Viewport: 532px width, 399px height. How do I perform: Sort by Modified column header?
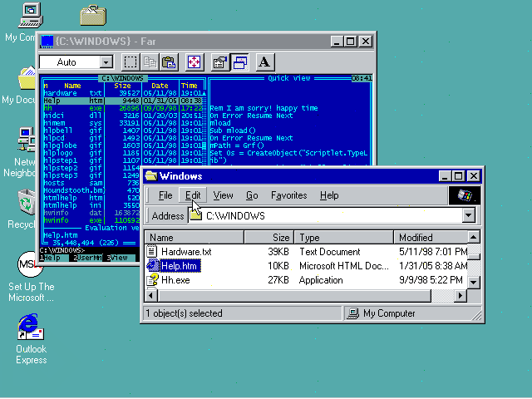(431, 238)
